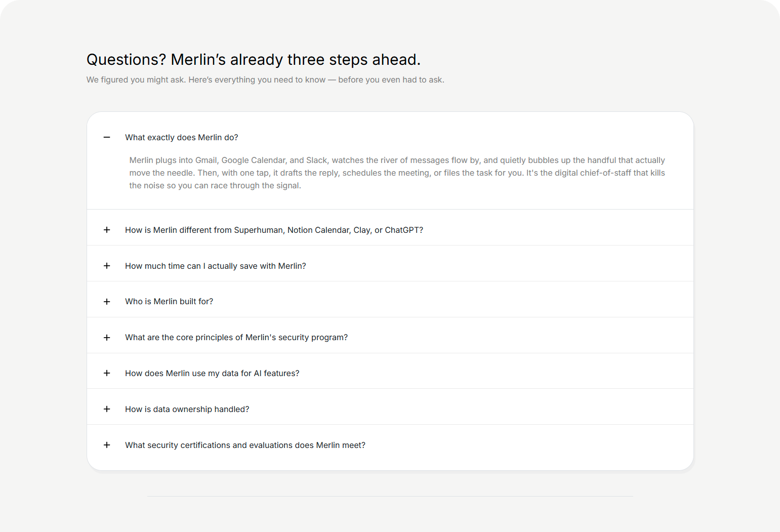The width and height of the screenshot is (780, 532).
Task: Expand 'How much time can I actually save with Merlin?'
Action: pos(216,266)
